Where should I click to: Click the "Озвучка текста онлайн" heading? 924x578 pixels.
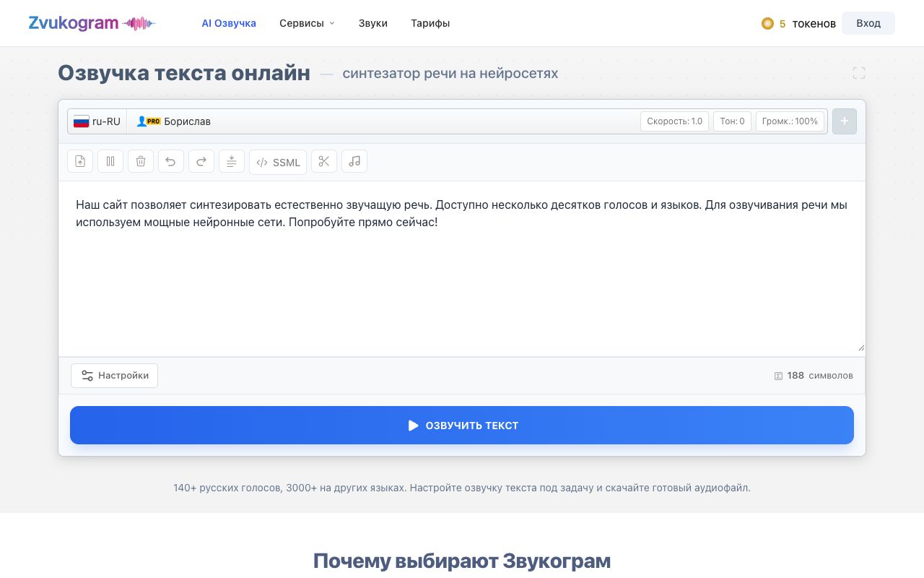(184, 73)
